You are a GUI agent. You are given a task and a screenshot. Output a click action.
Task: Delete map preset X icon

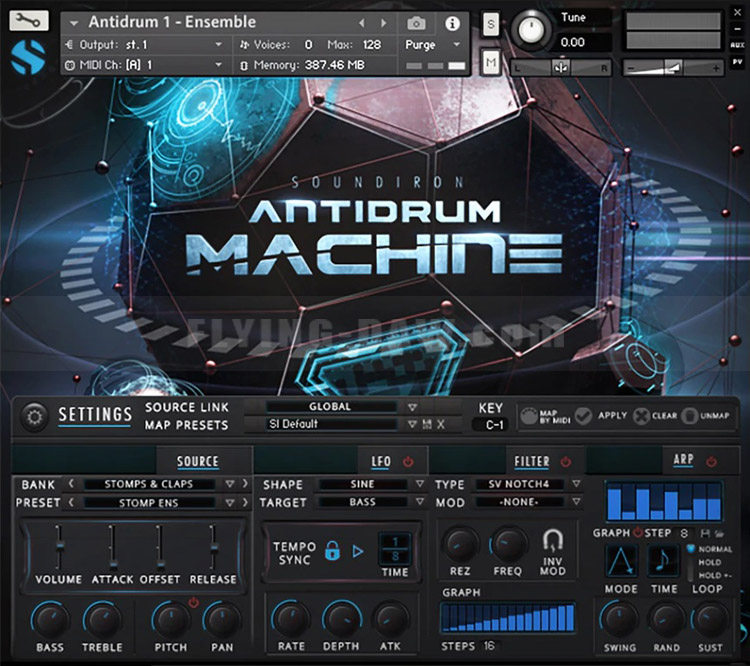pos(441,424)
